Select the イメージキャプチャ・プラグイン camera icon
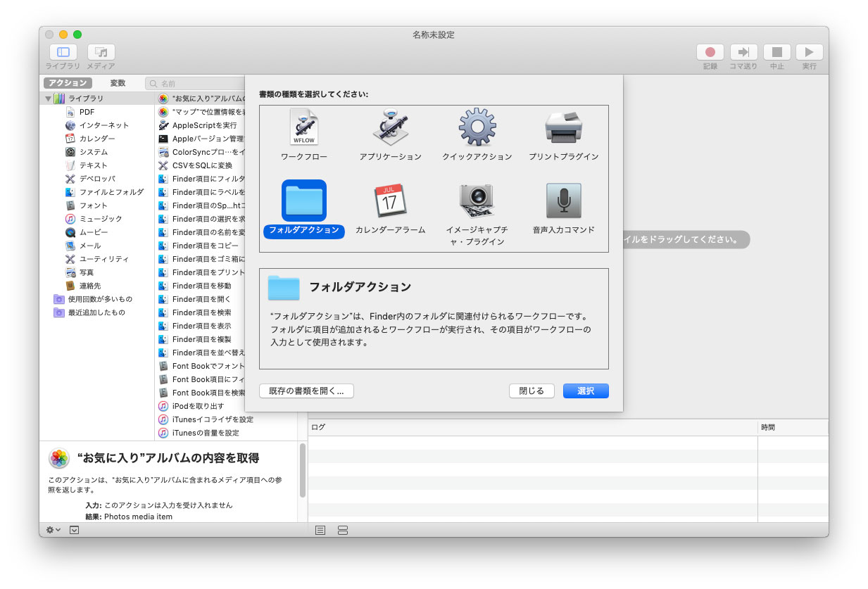This screenshot has height=589, width=868. pos(477,201)
